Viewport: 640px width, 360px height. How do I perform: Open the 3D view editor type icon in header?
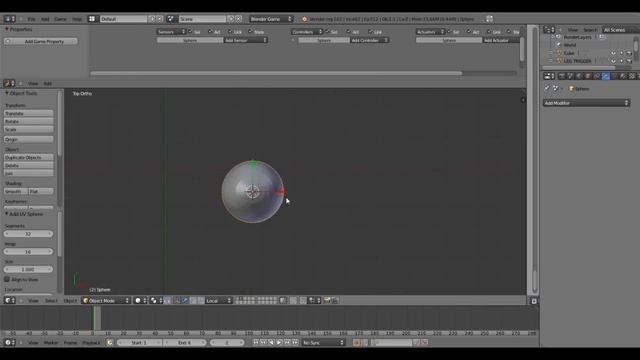tap(9, 300)
